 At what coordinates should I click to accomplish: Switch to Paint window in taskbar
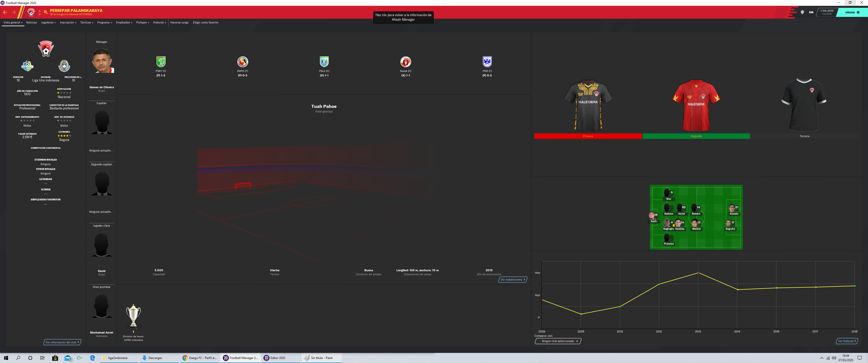(321, 358)
